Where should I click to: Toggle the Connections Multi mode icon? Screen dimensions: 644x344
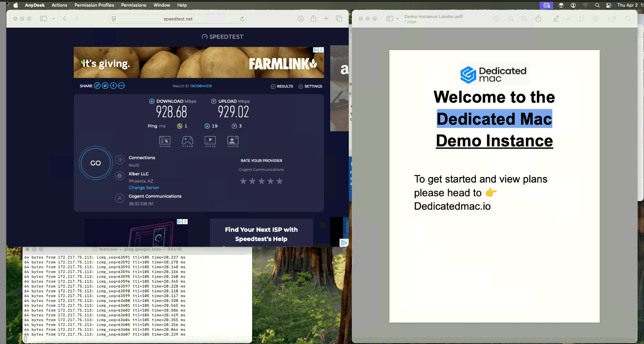120,160
